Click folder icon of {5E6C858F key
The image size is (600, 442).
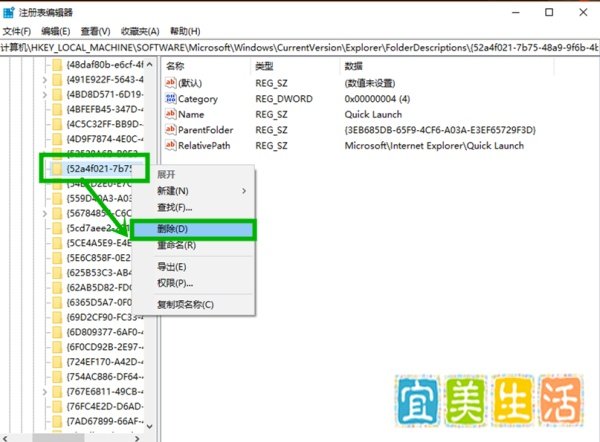pyautogui.click(x=57, y=258)
